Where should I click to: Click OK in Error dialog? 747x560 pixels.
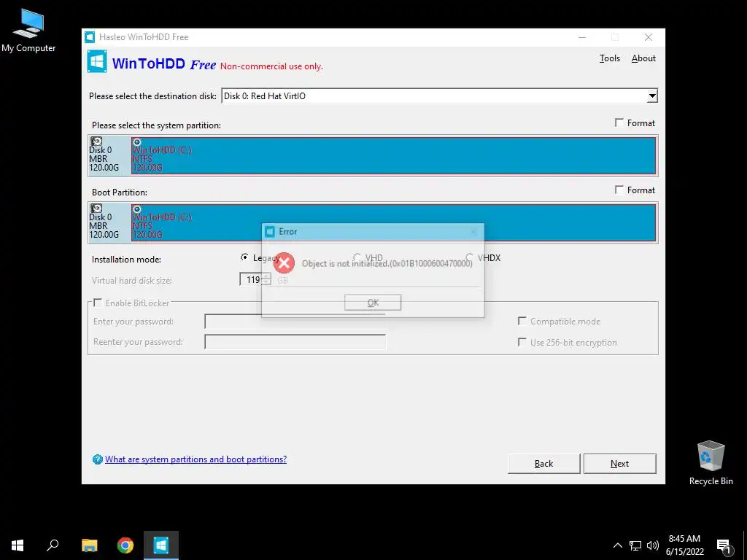(x=373, y=303)
